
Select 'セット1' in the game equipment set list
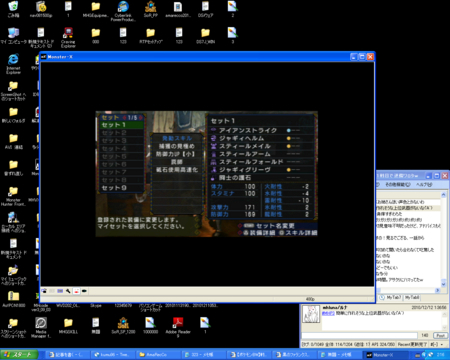tap(122, 125)
